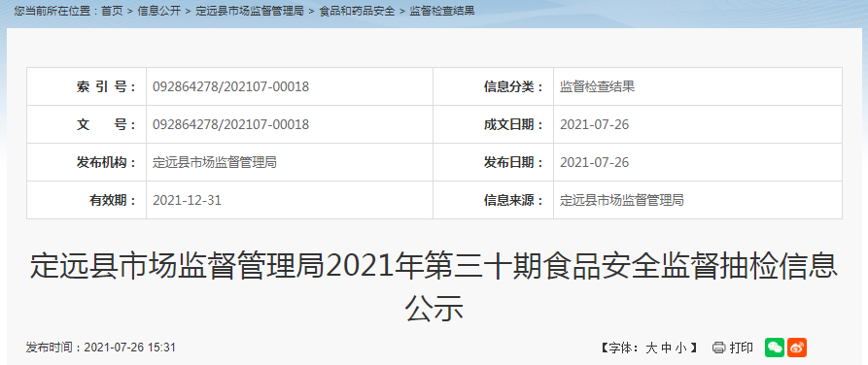Click the 发布日期 label cell
The height and width of the screenshot is (365, 868).
pyautogui.click(x=493, y=162)
